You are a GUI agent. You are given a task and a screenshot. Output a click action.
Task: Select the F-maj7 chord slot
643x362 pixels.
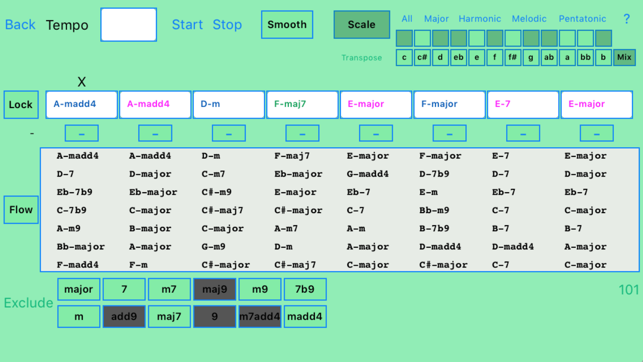(302, 105)
